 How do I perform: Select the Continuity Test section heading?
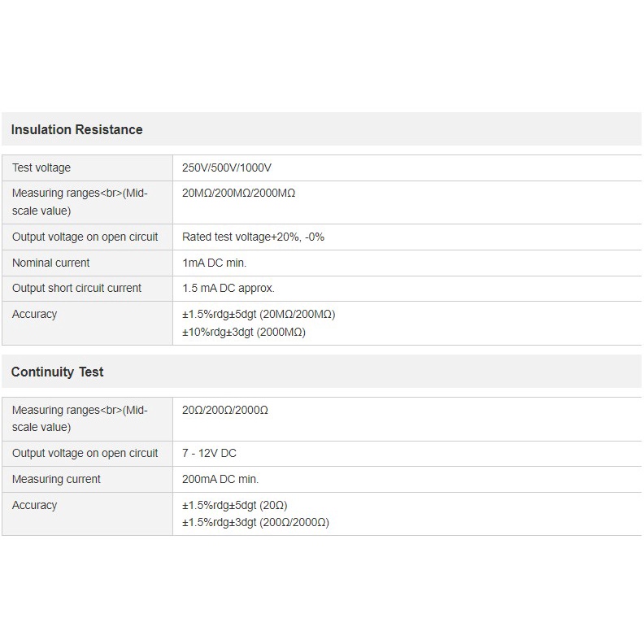pyautogui.click(x=57, y=372)
